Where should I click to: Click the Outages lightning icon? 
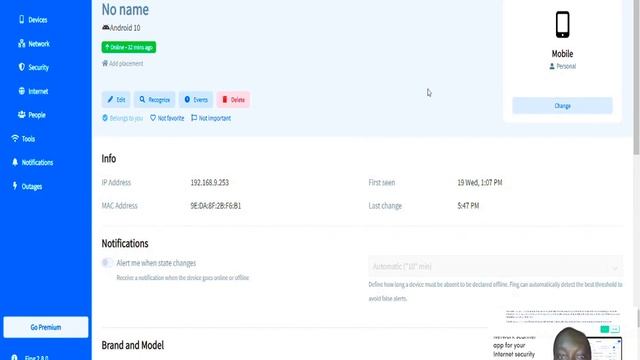pos(15,186)
